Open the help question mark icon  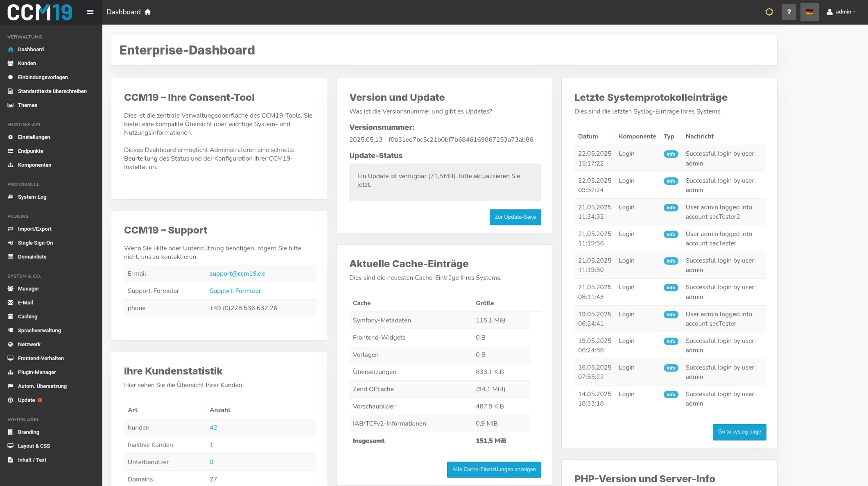(x=789, y=11)
